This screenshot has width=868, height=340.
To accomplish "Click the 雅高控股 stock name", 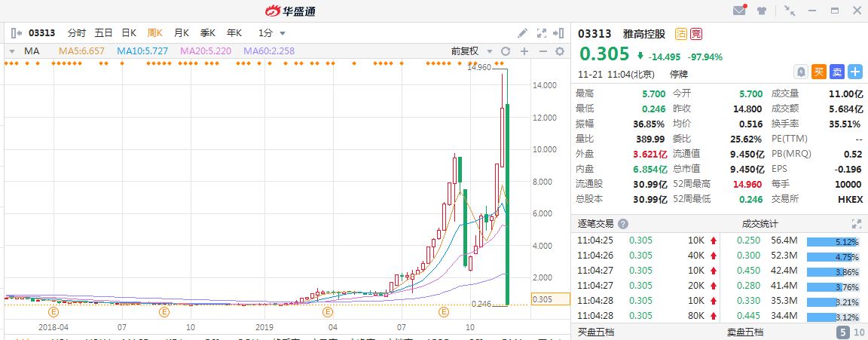I will [643, 34].
